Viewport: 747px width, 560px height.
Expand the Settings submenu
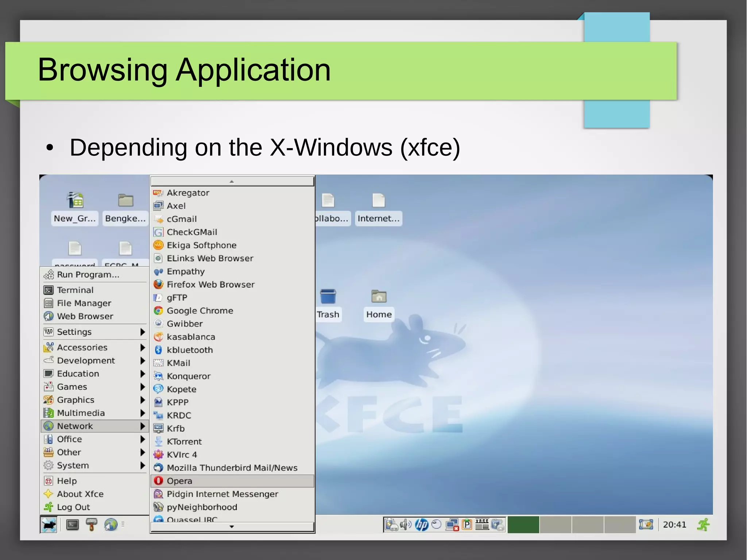pyautogui.click(x=94, y=332)
